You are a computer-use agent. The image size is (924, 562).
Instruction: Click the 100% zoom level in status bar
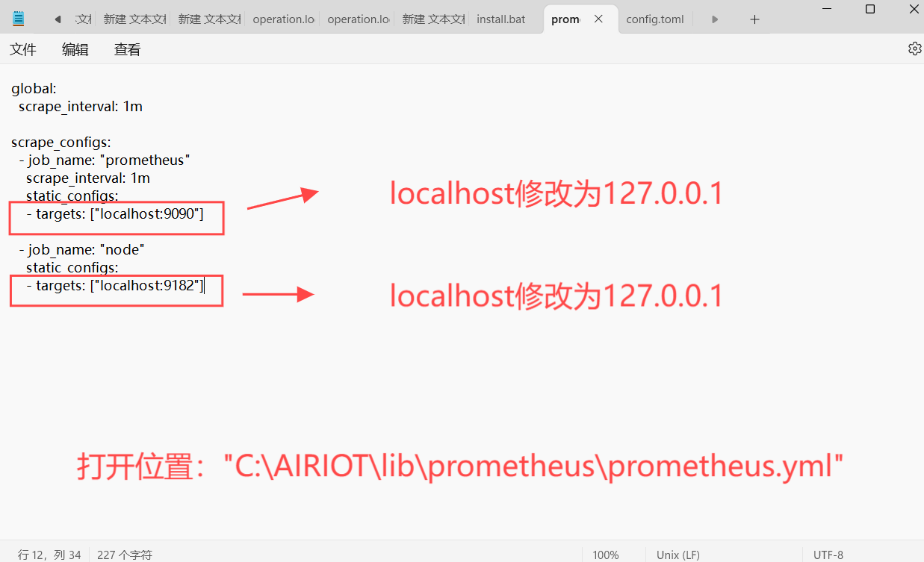[605, 555]
